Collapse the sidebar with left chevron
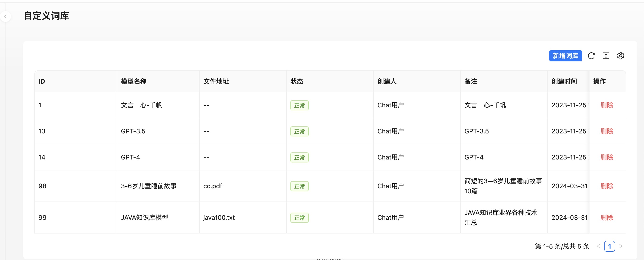This screenshot has width=644, height=260. (x=5, y=17)
